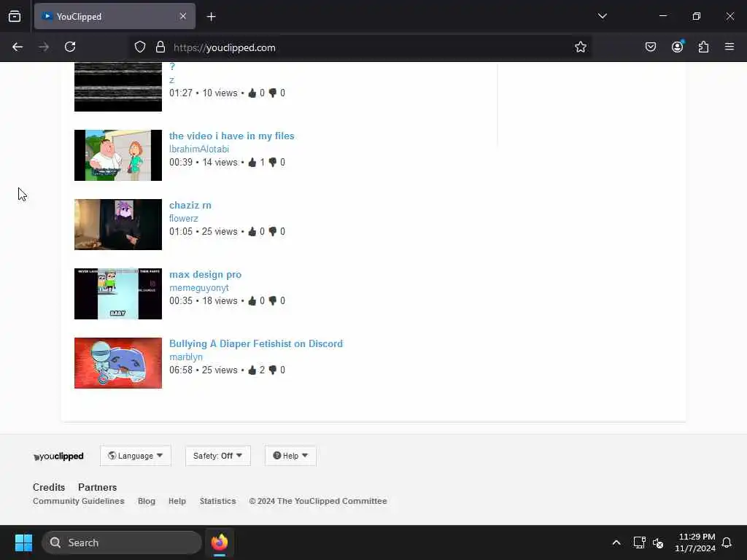This screenshot has width=747, height=560.
Task: Open a new browser tab
Action: point(211,17)
